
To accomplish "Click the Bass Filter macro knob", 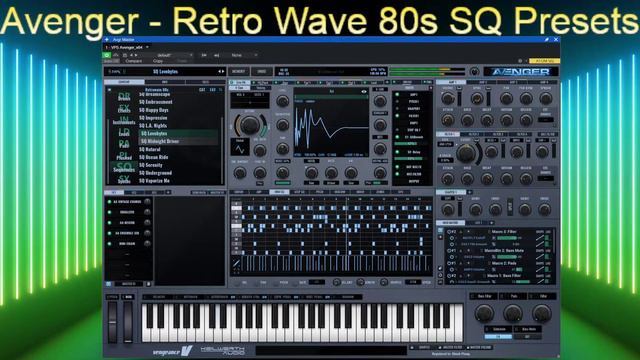I will point(484,313).
